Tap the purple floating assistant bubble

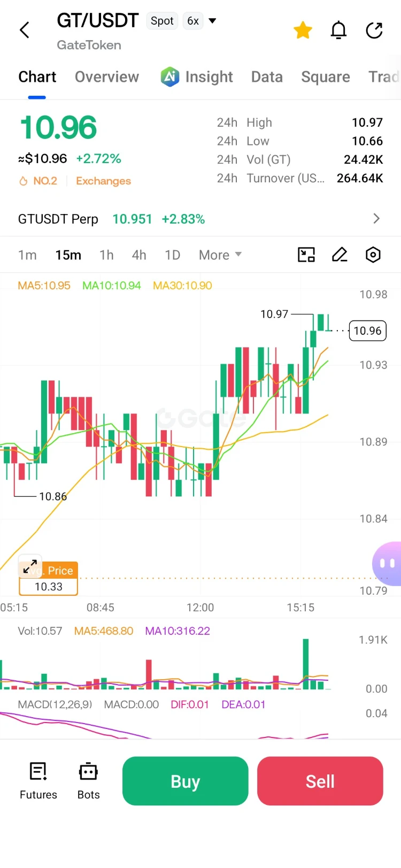click(387, 563)
